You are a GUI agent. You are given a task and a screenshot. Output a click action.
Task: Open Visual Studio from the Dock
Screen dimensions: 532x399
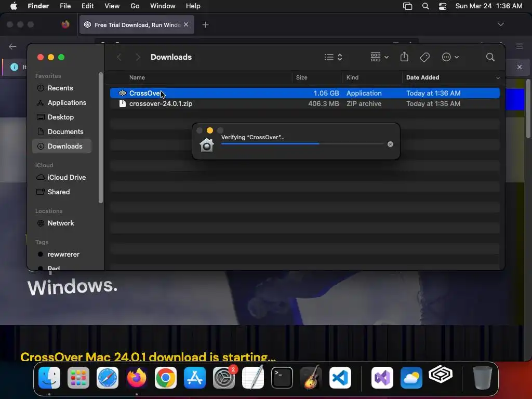point(382,378)
